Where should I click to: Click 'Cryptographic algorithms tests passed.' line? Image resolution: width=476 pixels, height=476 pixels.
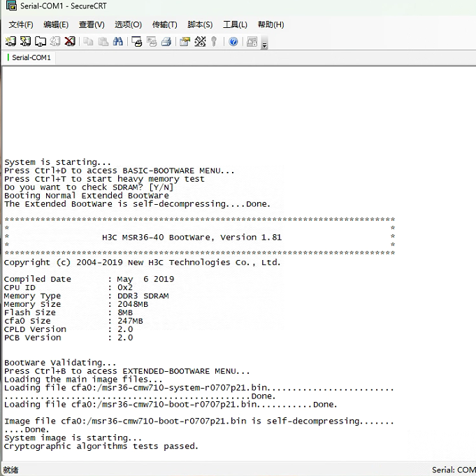pyautogui.click(x=101, y=446)
